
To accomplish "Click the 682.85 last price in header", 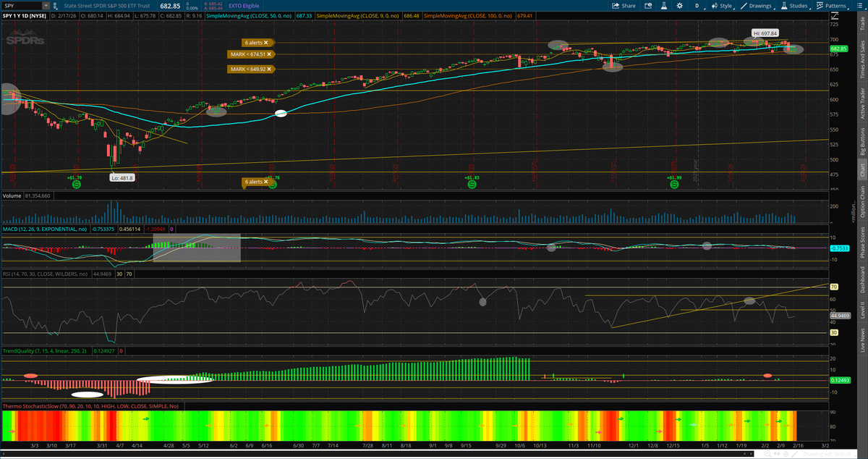I will (x=169, y=5).
